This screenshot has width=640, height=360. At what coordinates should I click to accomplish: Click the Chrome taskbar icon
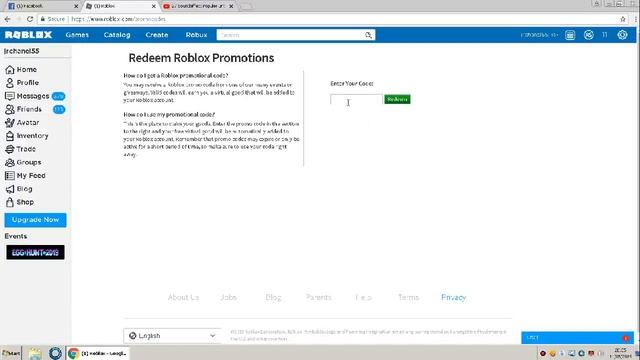coord(73,353)
